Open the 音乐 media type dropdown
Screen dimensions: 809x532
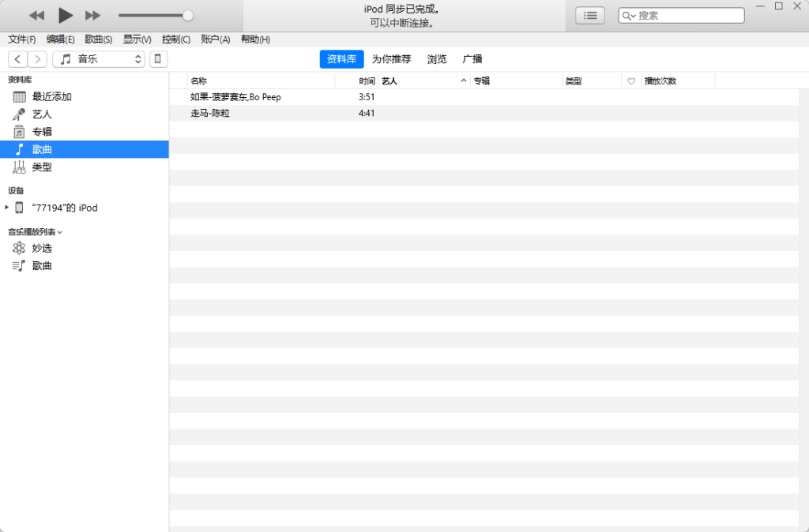click(x=99, y=59)
